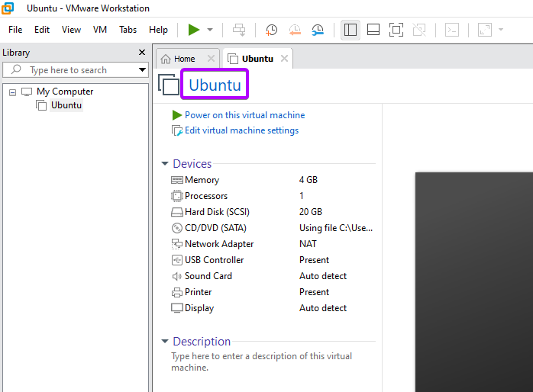Enter full screen mode icon
This screenshot has height=392, width=533.
pos(396,30)
